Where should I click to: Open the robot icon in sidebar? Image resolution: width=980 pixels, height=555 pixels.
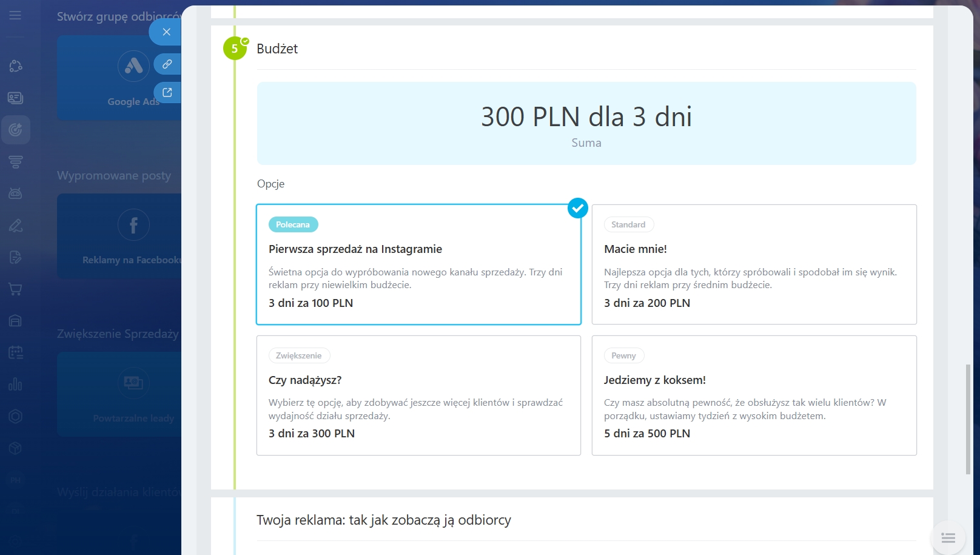tap(15, 193)
